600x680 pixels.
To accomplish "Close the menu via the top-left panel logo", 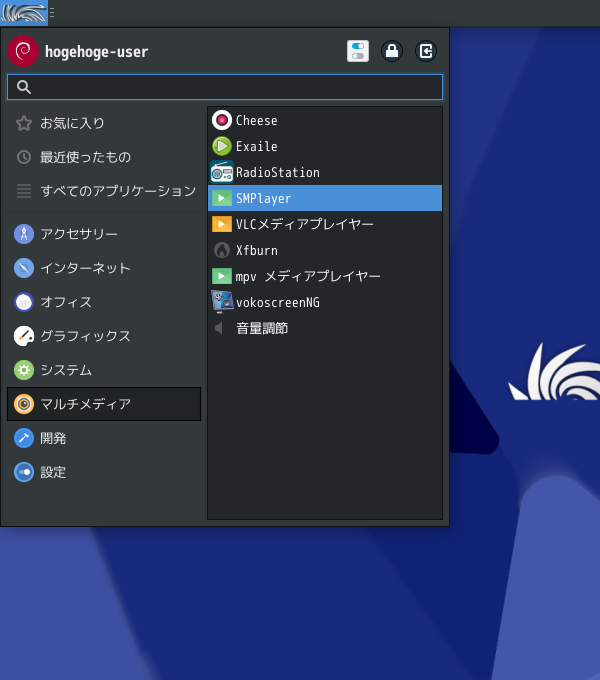I will pyautogui.click(x=24, y=13).
